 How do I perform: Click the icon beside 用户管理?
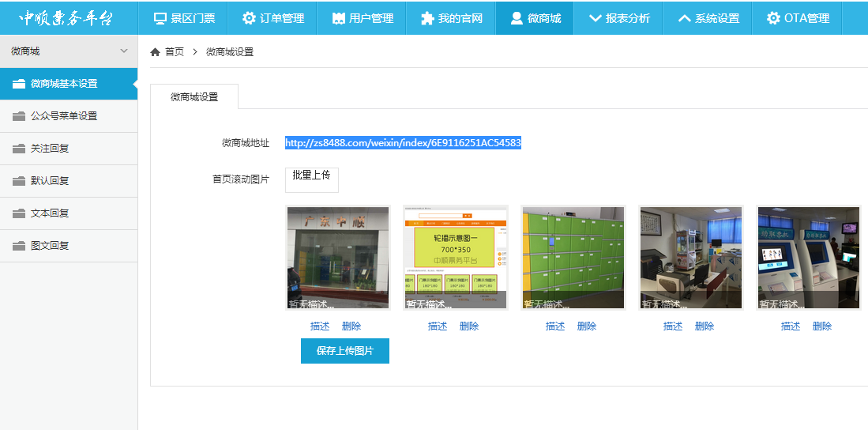(339, 18)
